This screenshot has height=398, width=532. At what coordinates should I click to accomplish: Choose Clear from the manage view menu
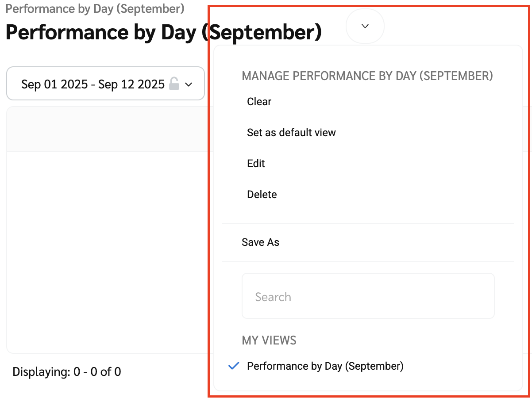(x=259, y=102)
